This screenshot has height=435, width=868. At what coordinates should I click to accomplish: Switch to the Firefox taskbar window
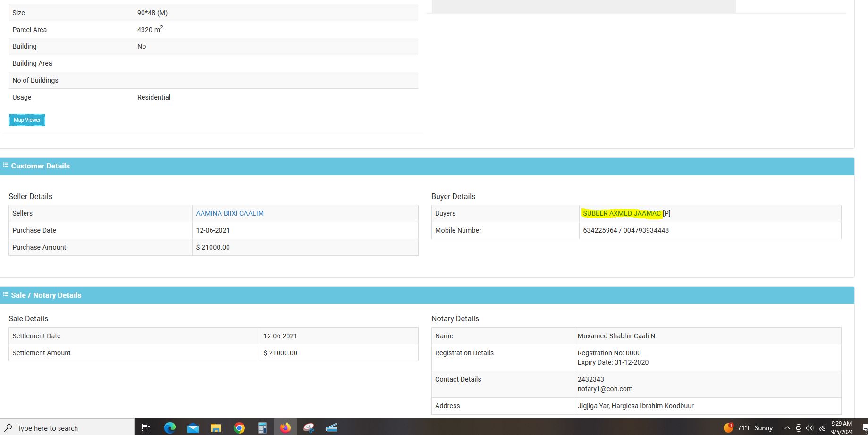point(286,427)
